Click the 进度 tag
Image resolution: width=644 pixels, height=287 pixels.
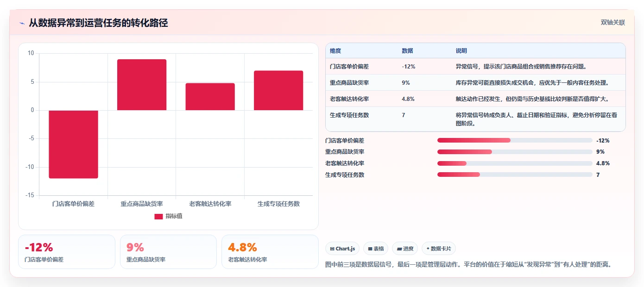coord(405,249)
